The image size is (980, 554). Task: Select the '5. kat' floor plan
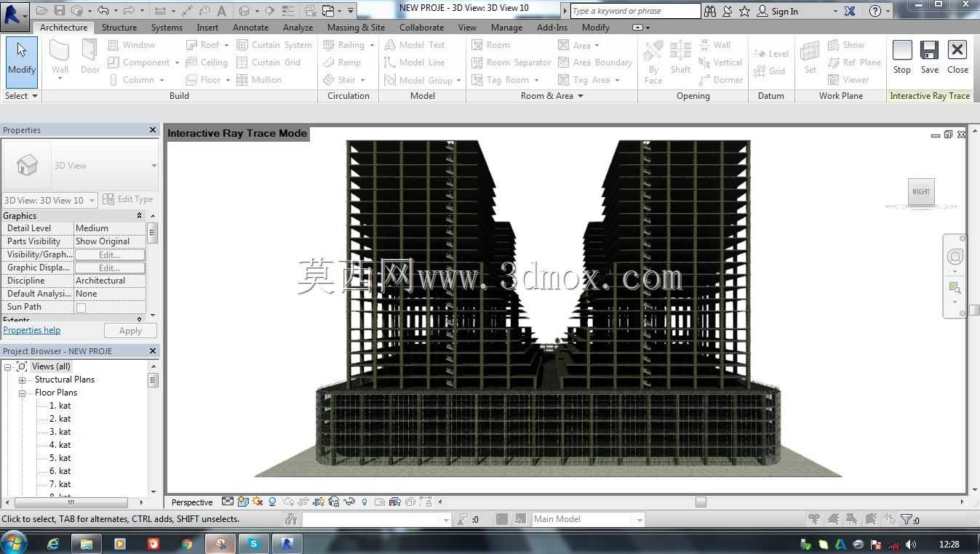click(x=60, y=458)
